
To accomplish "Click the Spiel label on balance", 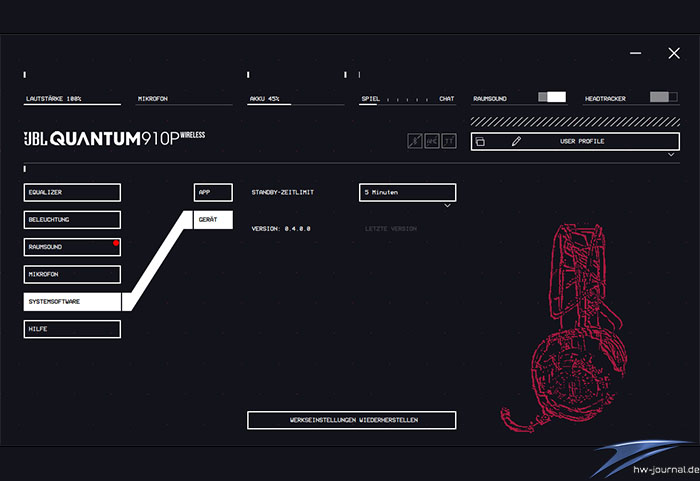I will (x=371, y=99).
